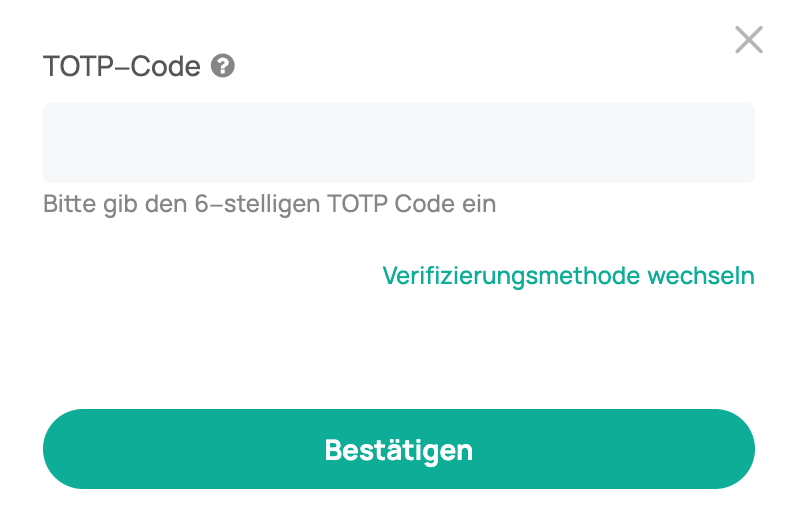790x518 pixels.
Task: Confirm the entered TOTP code
Action: (398, 449)
